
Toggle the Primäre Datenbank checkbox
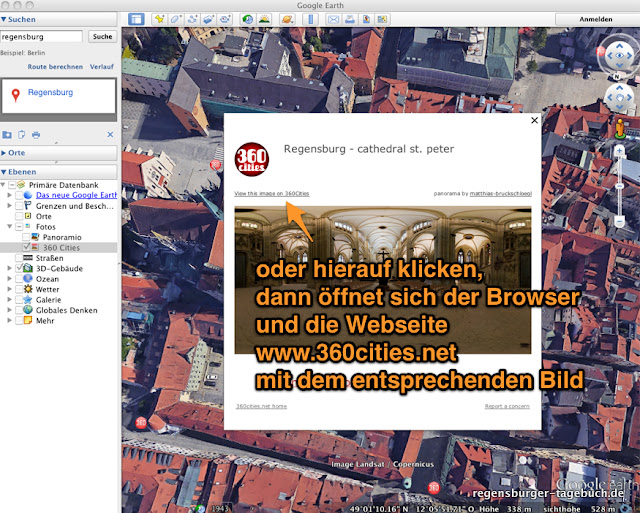[12, 185]
